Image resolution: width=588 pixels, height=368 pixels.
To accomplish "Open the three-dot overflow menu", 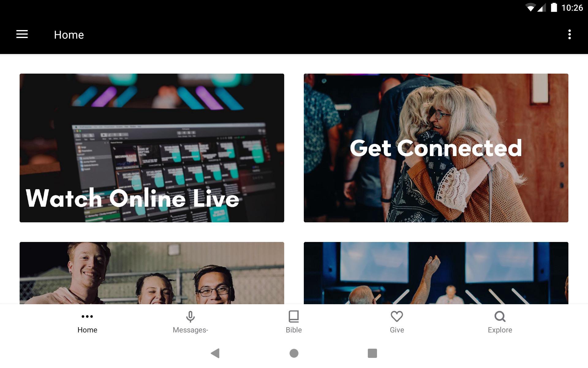I will click(569, 34).
